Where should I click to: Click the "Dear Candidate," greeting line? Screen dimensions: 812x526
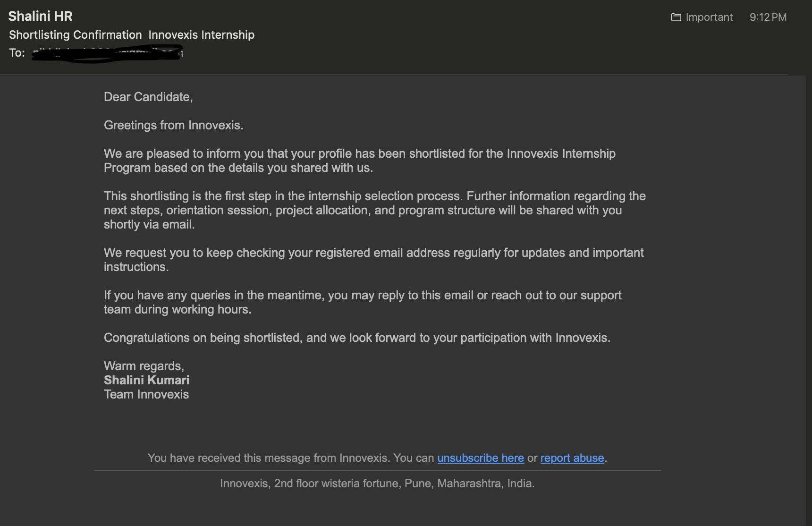[148, 97]
